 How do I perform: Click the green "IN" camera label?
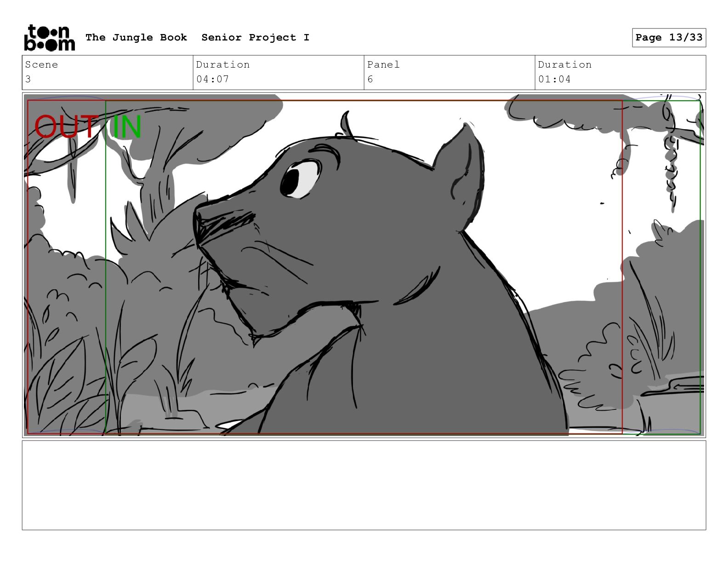tap(126, 127)
